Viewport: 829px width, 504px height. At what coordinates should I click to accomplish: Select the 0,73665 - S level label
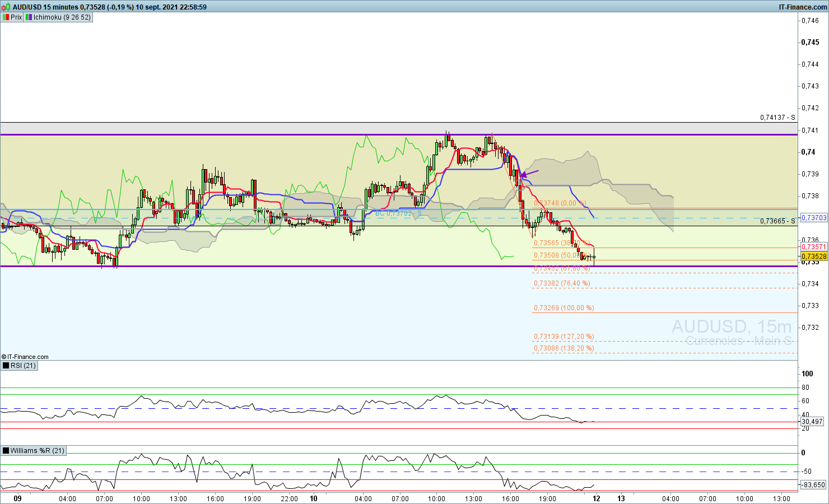coord(777,221)
